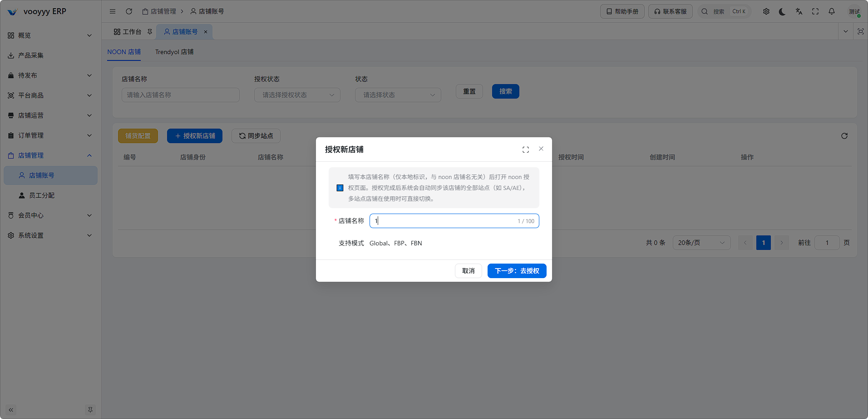868x419 pixels.
Task: Click 店铺账号 breadcrumb in header
Action: pos(207,11)
